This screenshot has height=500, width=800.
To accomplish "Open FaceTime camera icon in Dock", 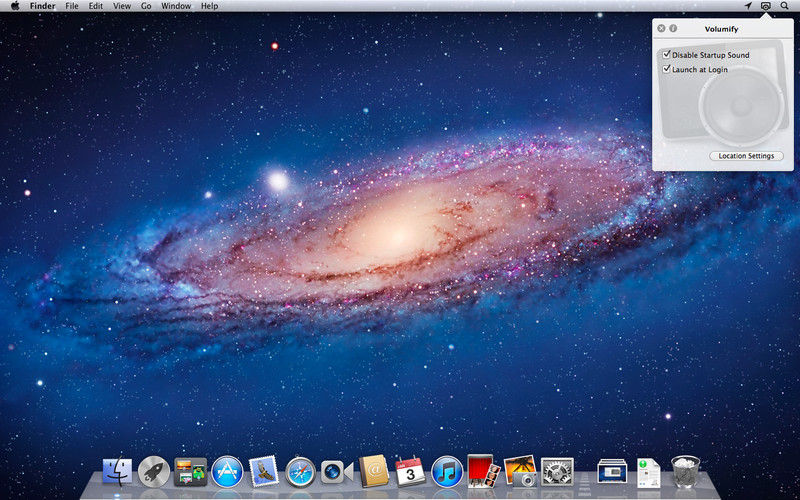I will [x=337, y=472].
